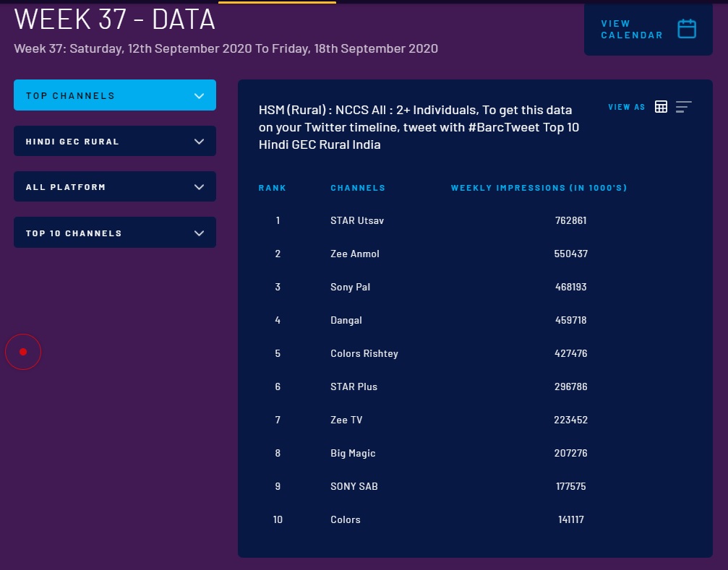Select the Zee Anmol channel name
This screenshot has width=728, height=570.
[x=354, y=254]
